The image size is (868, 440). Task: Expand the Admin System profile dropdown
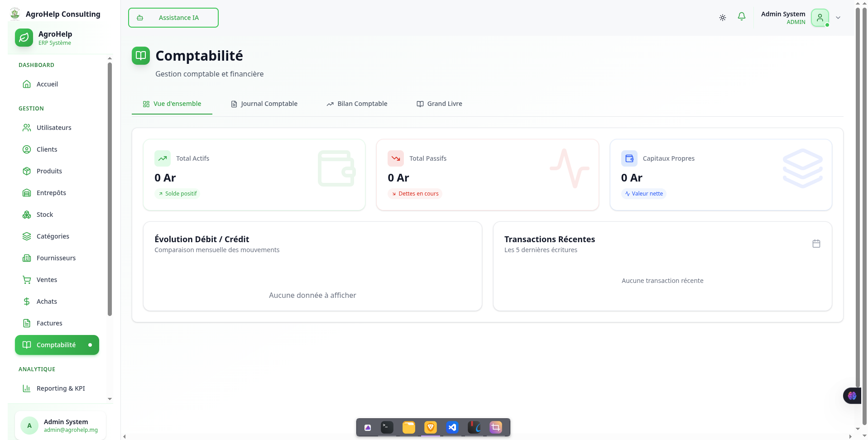pyautogui.click(x=838, y=18)
